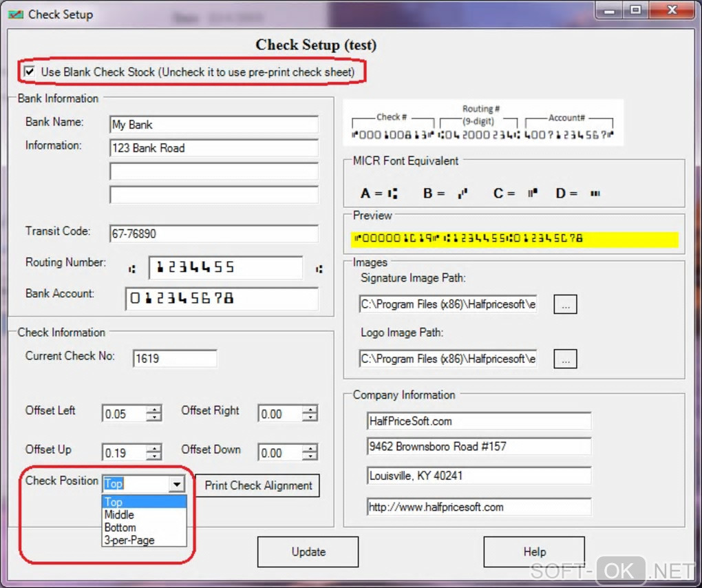Image resolution: width=702 pixels, height=588 pixels.
Task: Click the Bank Name field
Action: click(x=213, y=125)
